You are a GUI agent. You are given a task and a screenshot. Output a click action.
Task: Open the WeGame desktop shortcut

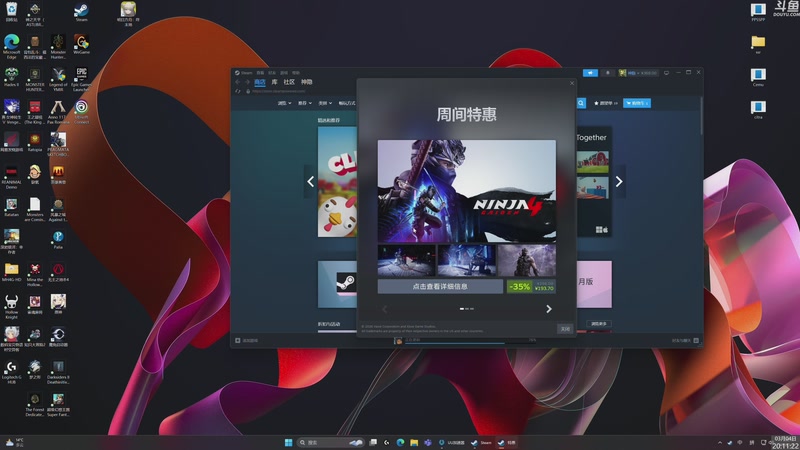coord(81,44)
